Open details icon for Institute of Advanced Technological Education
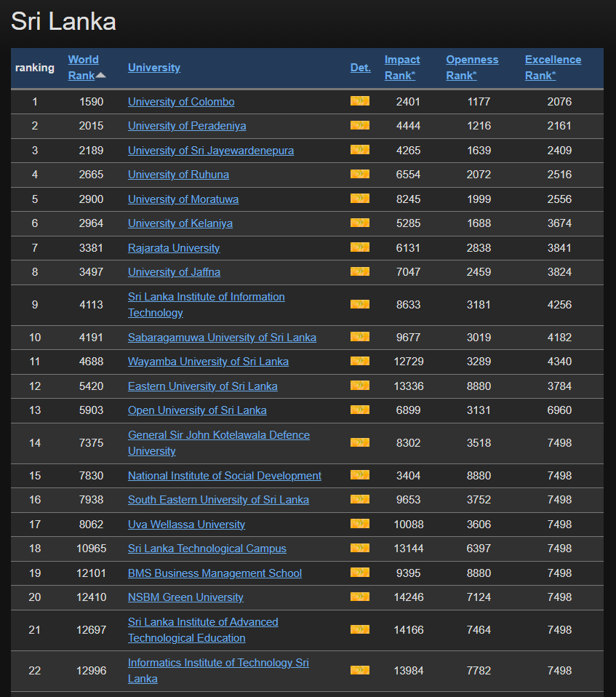The width and height of the screenshot is (616, 697). tap(359, 630)
